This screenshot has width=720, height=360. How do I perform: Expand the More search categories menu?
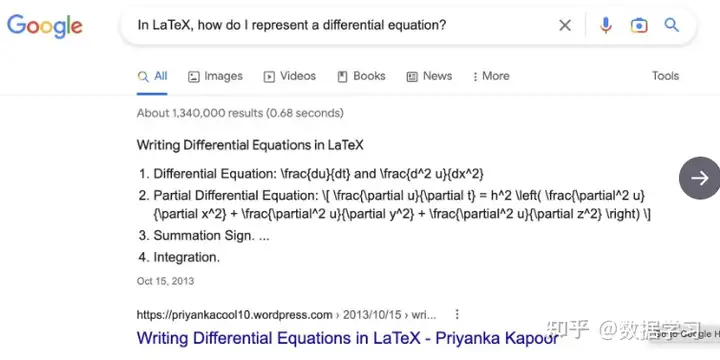(x=490, y=76)
